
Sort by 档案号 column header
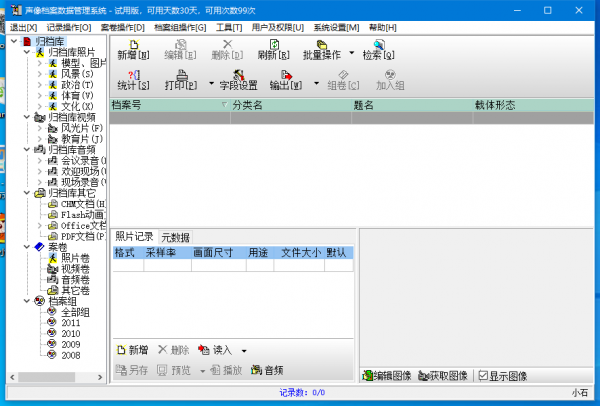click(170, 105)
